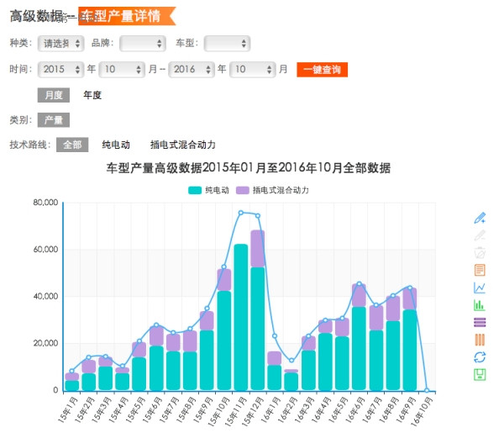Click the purple bar segment for 16年9月

(x=410, y=299)
